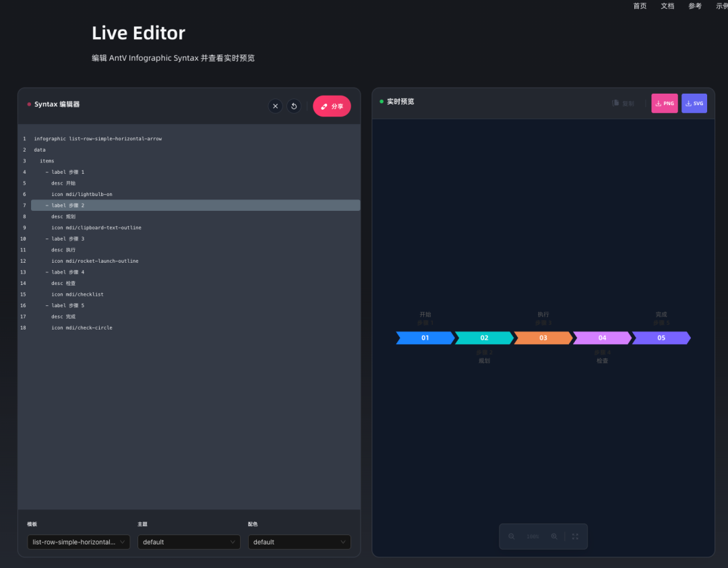This screenshot has width=728, height=568.
Task: Open the 主题 theme dropdown
Action: pyautogui.click(x=189, y=542)
